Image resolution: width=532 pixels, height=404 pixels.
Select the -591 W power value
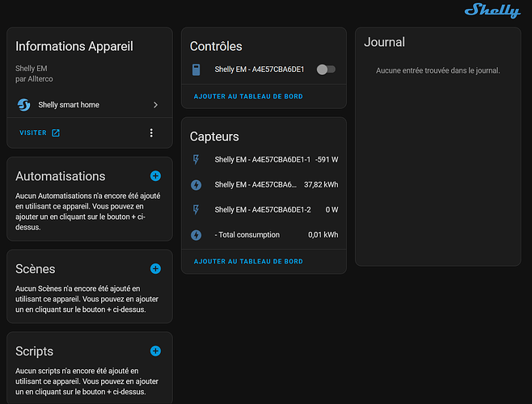click(x=327, y=159)
